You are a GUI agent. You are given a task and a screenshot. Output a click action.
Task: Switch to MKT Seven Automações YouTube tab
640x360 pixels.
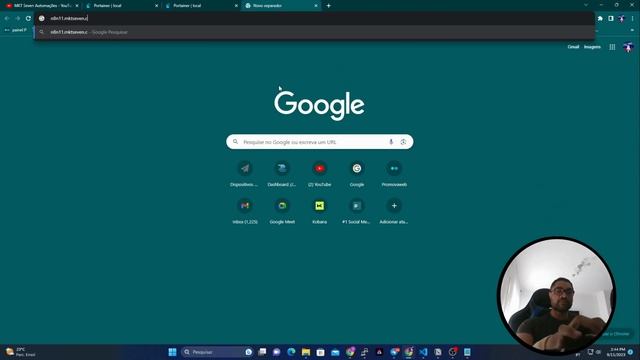click(41, 6)
